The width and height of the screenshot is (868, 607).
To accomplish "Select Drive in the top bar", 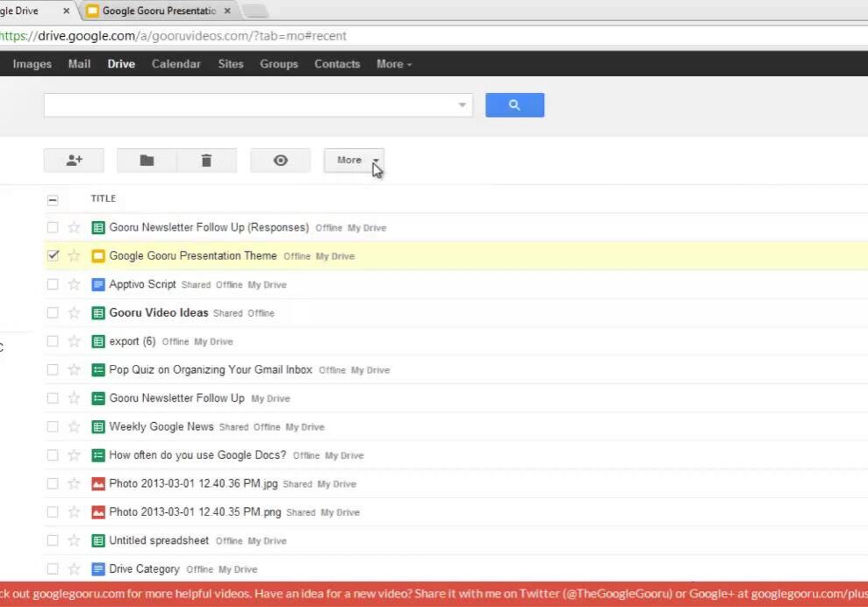I will click(121, 64).
